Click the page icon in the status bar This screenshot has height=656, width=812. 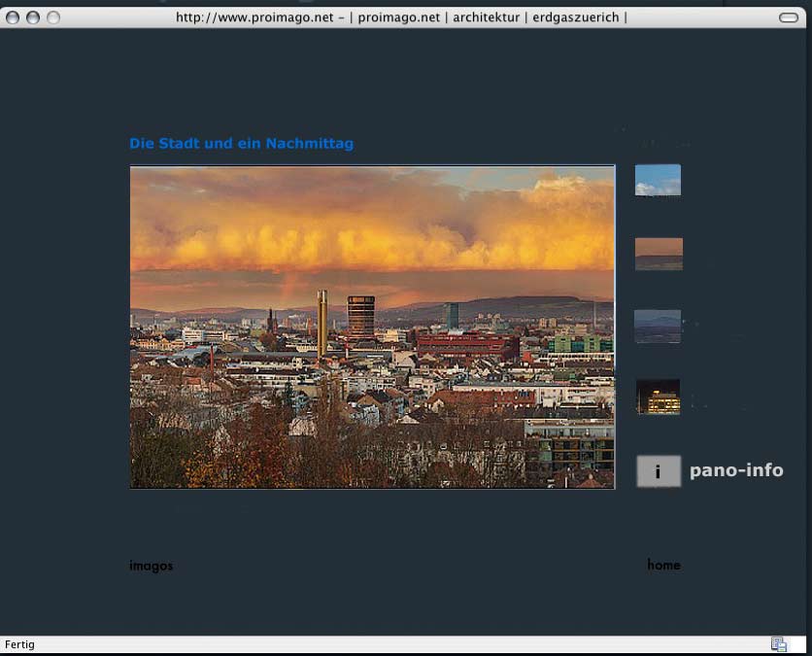coord(778,644)
